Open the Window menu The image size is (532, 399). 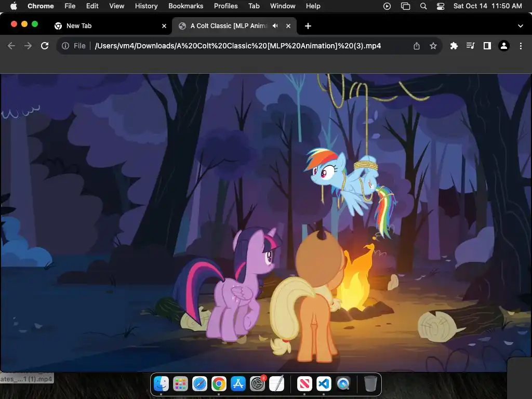[283, 6]
